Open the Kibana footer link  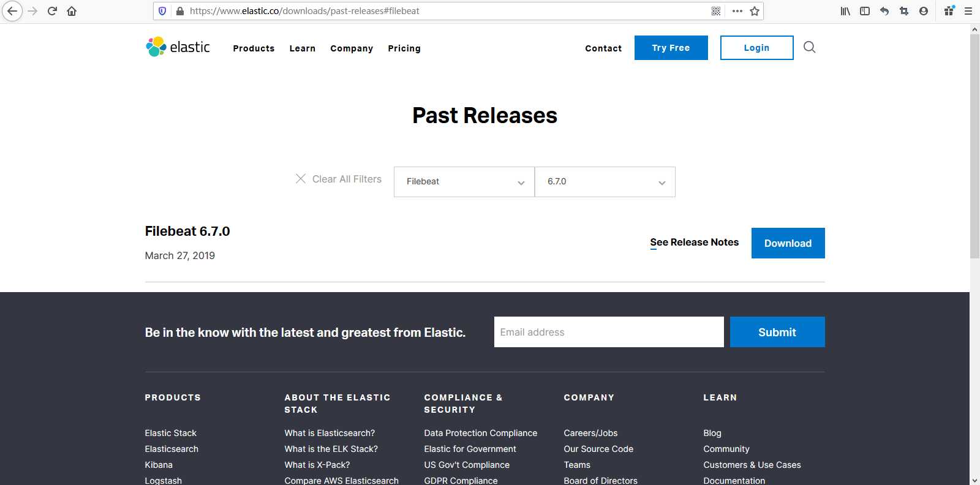point(159,465)
